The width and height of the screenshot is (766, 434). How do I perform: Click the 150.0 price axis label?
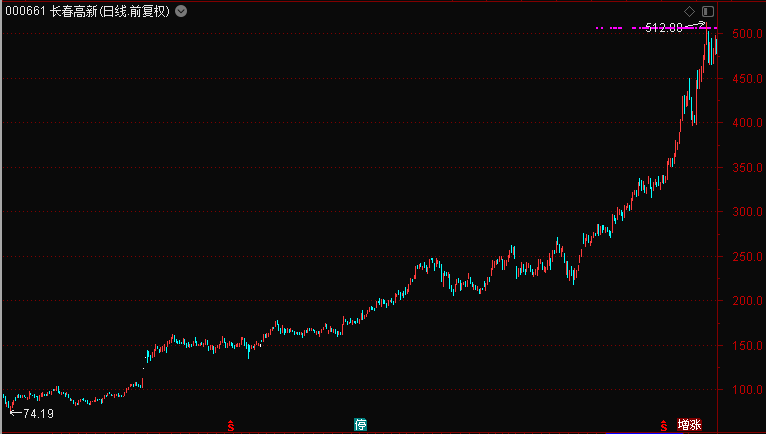(x=747, y=346)
